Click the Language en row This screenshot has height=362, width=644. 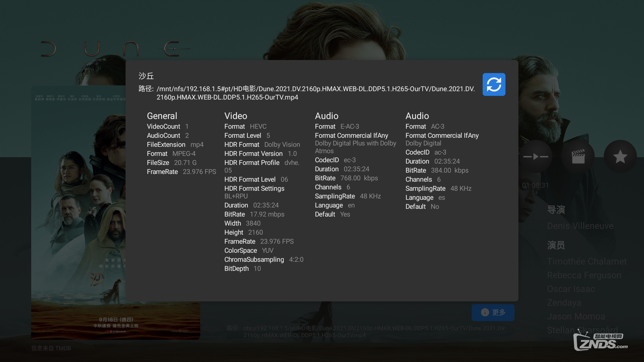(x=335, y=205)
